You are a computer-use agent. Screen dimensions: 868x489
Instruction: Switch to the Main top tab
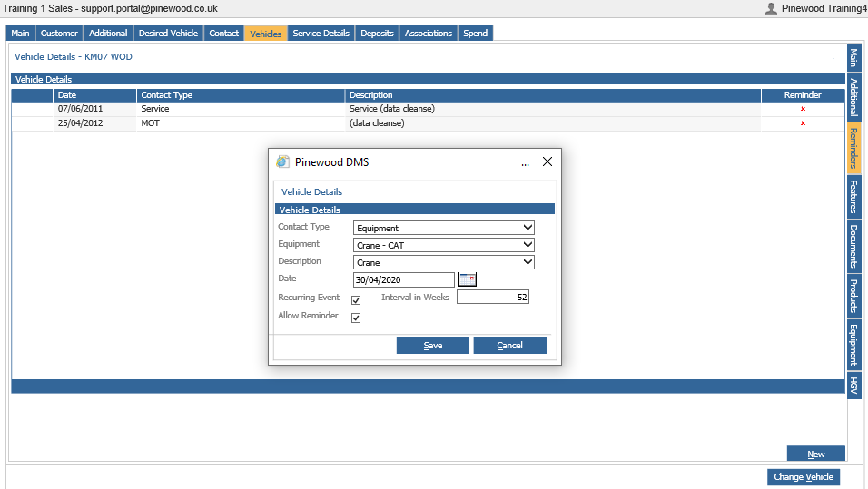point(21,34)
